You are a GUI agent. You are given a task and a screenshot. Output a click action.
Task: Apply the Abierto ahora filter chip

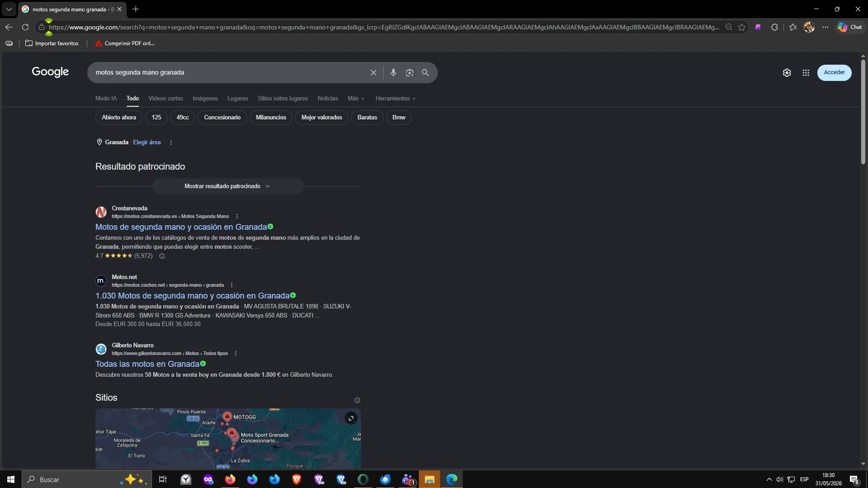click(119, 118)
